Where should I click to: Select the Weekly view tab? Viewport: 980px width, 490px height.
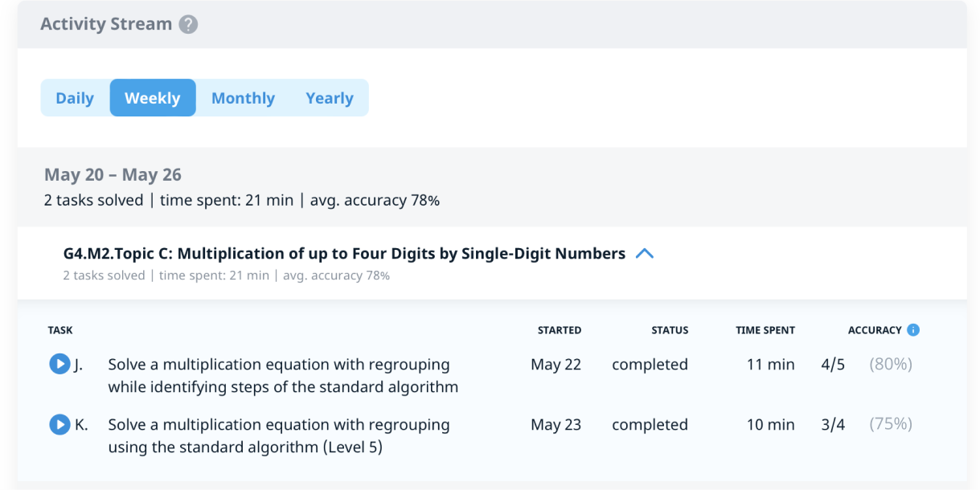click(153, 98)
